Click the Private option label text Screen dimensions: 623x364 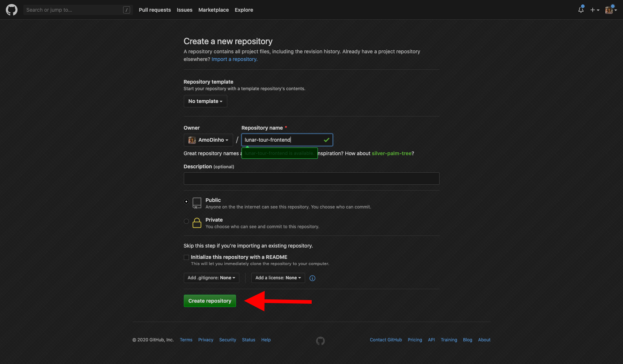point(214,220)
